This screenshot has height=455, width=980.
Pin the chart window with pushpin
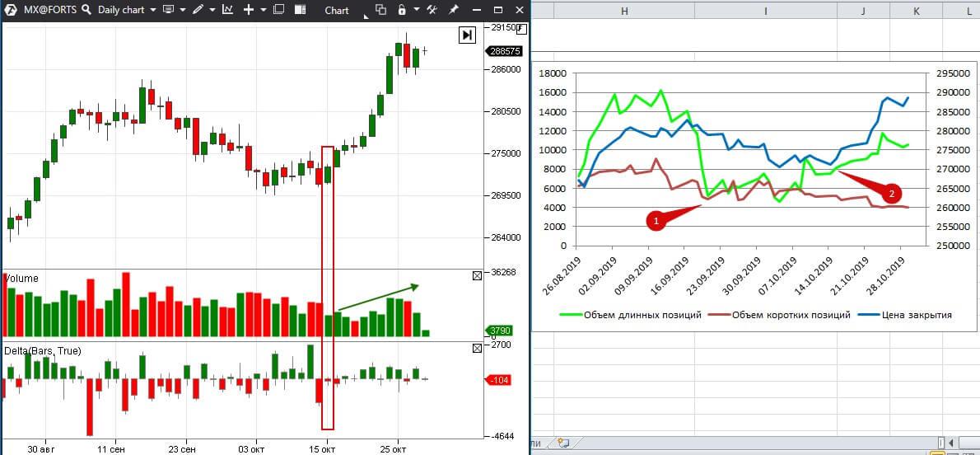click(x=454, y=10)
